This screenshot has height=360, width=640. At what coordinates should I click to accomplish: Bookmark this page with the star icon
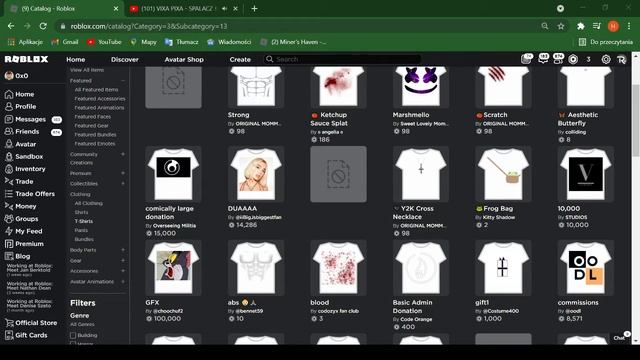click(x=561, y=26)
